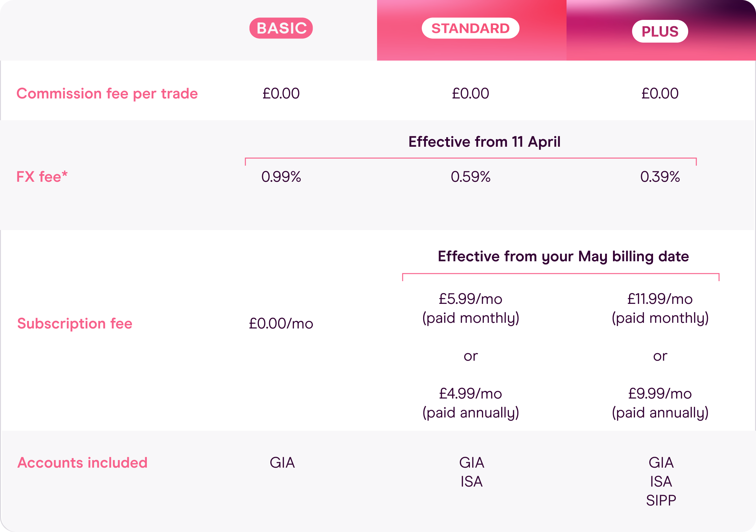The width and height of the screenshot is (756, 532).
Task: Click the Accounts included row label
Action: click(x=82, y=463)
